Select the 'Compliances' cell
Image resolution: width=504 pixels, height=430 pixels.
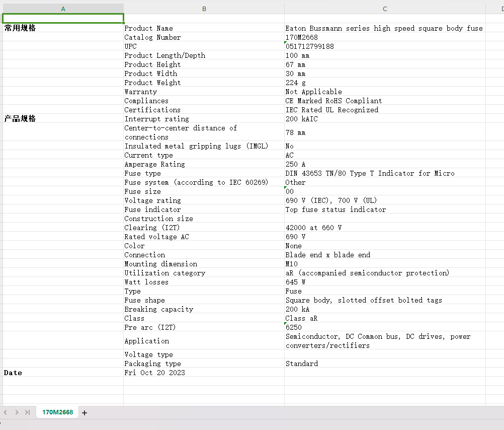coord(204,101)
